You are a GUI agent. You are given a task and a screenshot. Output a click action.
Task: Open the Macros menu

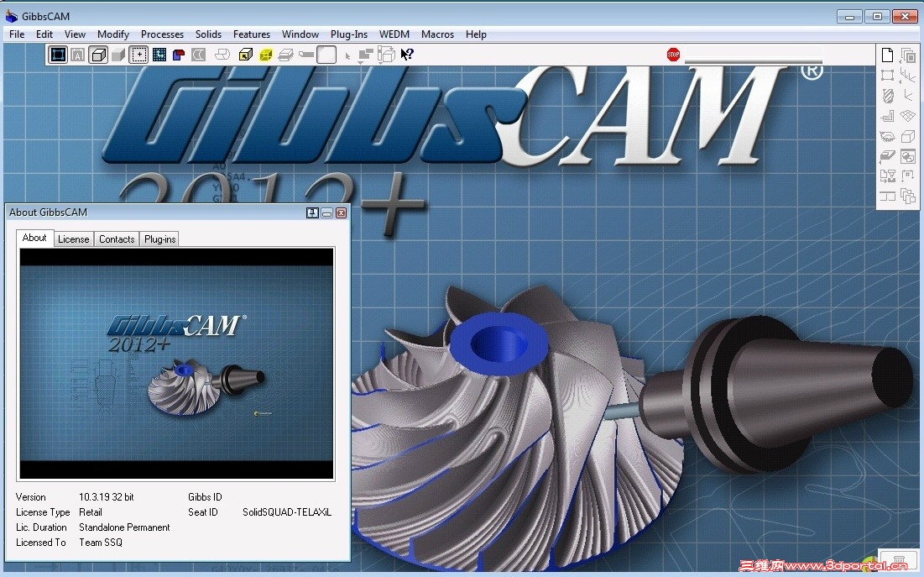click(x=437, y=34)
